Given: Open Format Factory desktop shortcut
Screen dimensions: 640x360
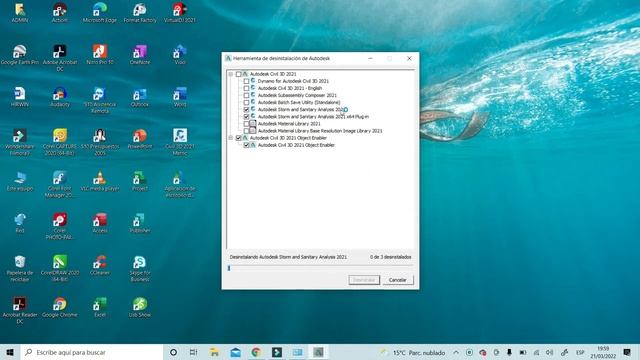Looking at the screenshot, I should point(140,13).
